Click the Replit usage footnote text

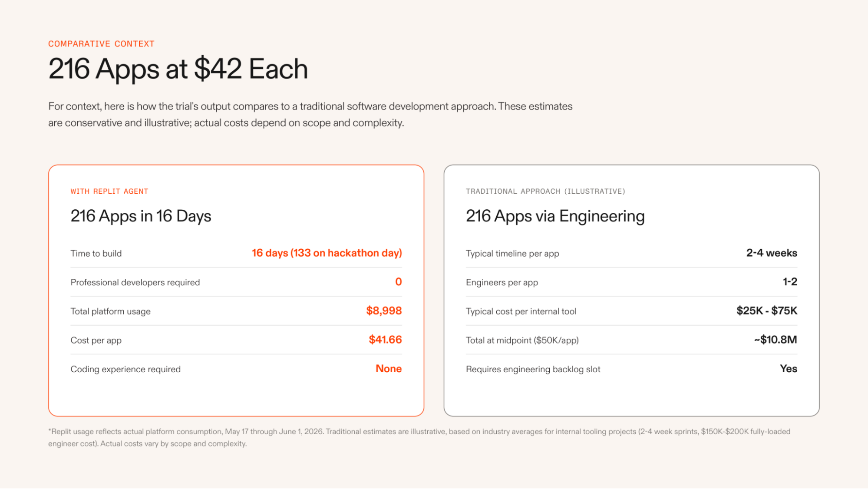pyautogui.click(x=419, y=437)
